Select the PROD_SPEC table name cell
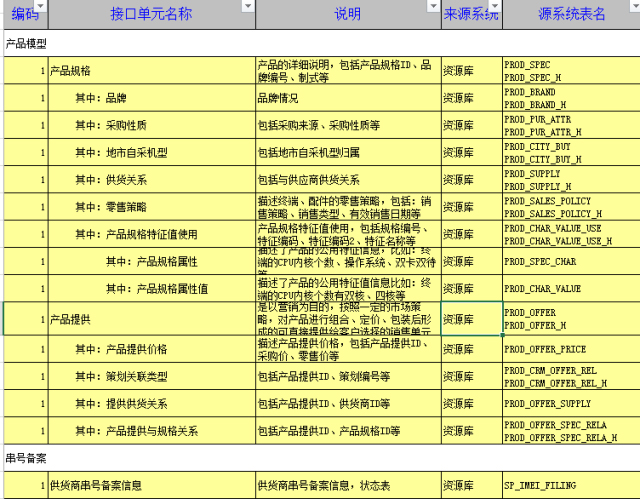Image resolution: width=640 pixels, height=499 pixels. tap(571, 71)
